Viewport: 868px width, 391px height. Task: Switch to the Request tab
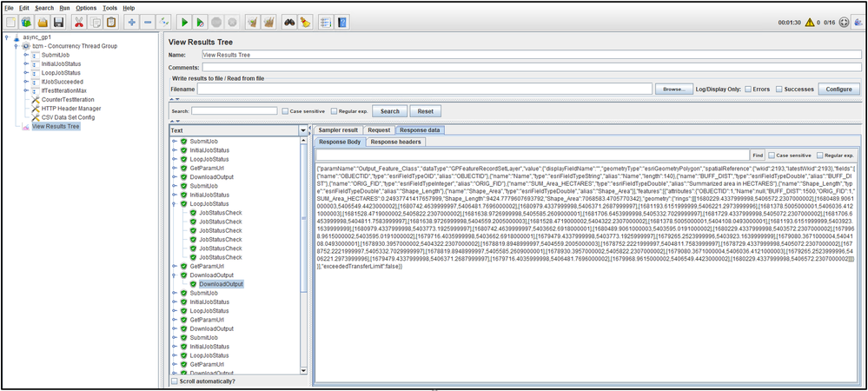[x=379, y=130]
